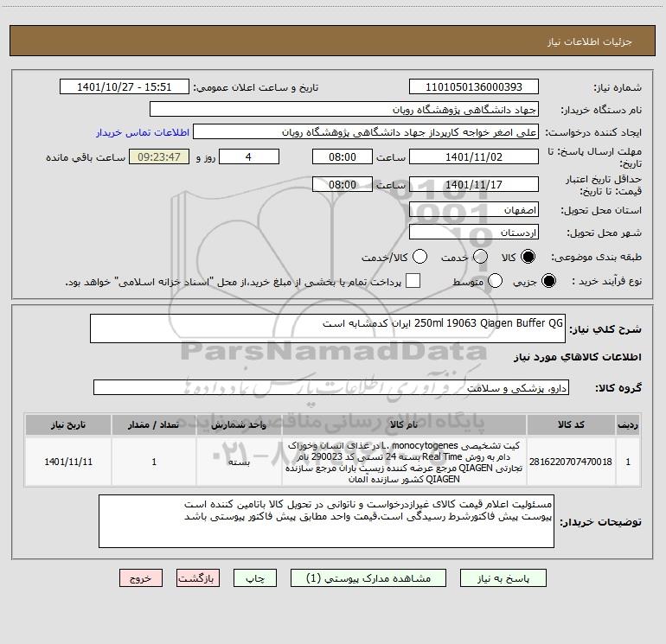Click the row number 1 cell

click(628, 462)
